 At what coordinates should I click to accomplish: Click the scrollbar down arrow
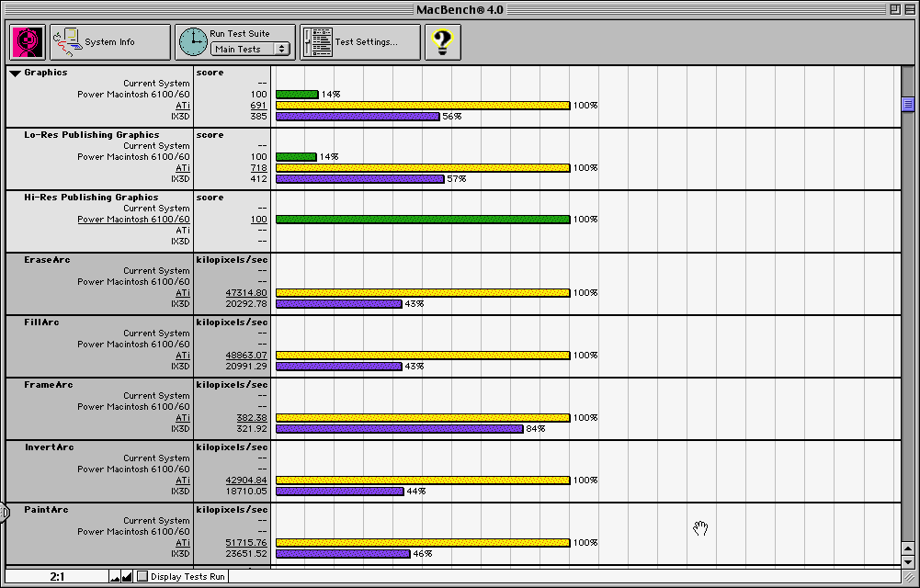pos(908,561)
